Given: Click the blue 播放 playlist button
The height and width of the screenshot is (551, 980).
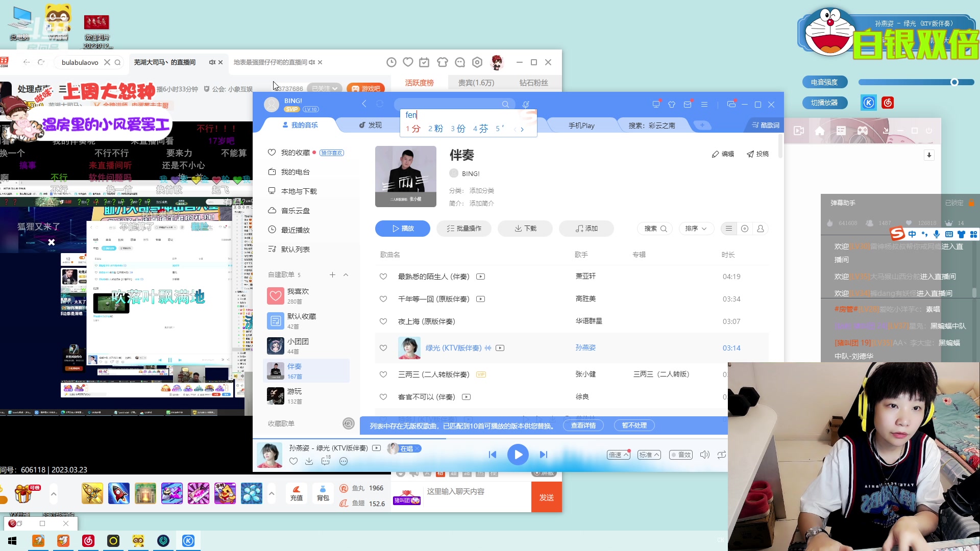Looking at the screenshot, I should [402, 229].
